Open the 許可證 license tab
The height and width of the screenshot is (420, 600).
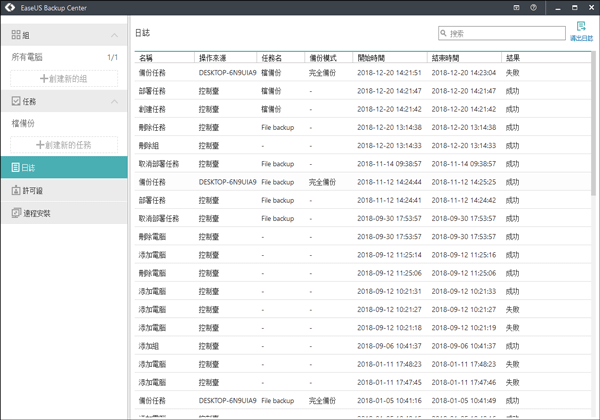click(x=64, y=190)
